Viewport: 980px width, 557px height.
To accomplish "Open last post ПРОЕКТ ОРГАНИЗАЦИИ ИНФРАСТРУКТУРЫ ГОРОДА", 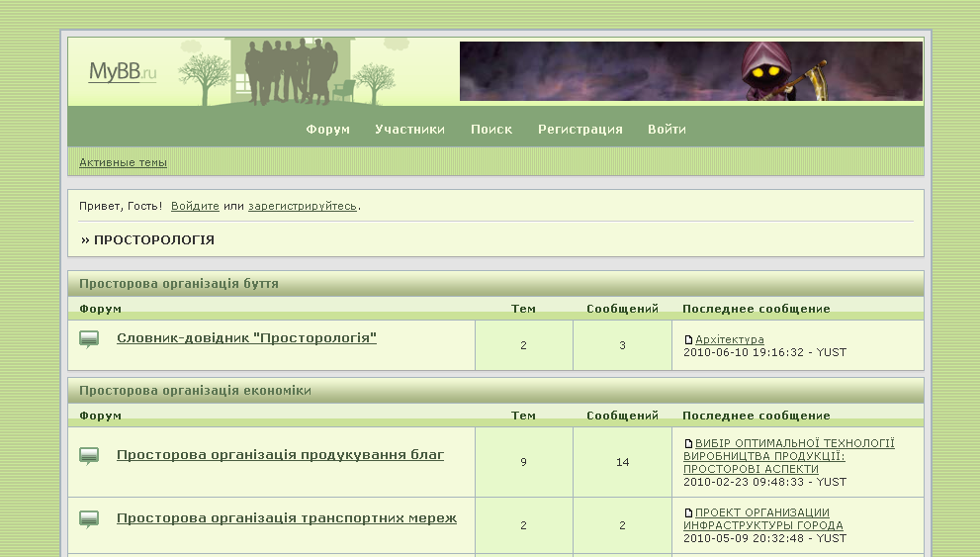I will pos(763,518).
